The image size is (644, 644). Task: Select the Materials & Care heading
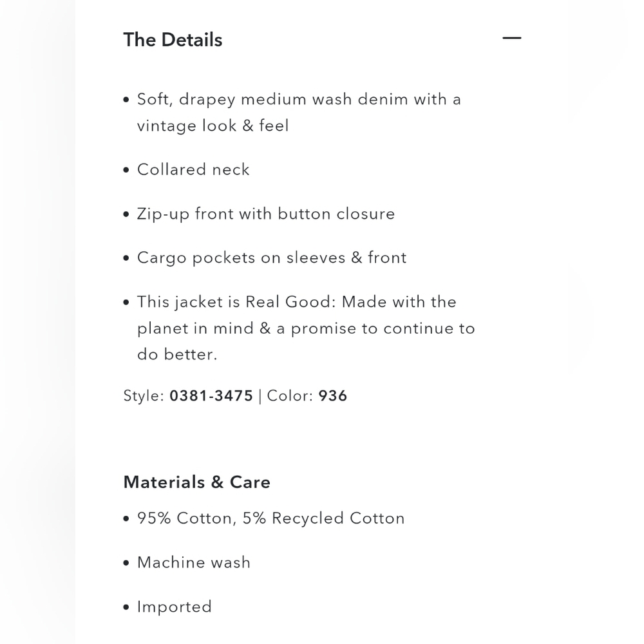coord(196,482)
